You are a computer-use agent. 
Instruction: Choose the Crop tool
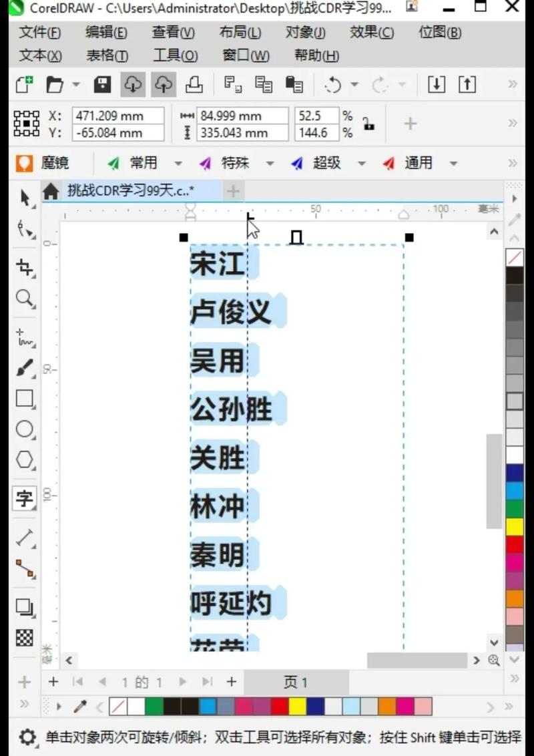(24, 267)
